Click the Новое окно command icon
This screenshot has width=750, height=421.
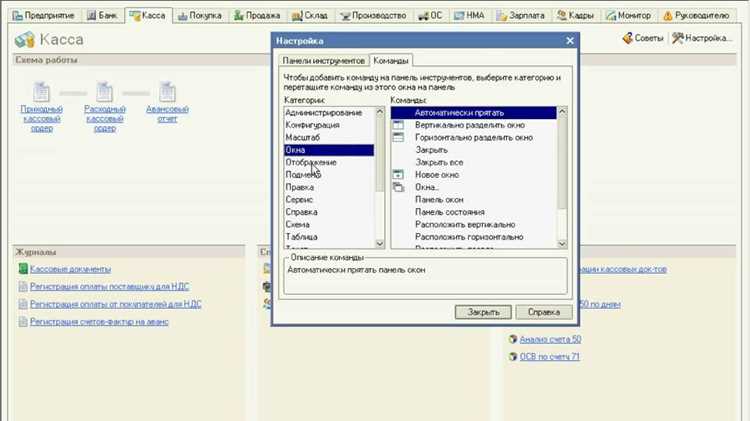tap(398, 175)
